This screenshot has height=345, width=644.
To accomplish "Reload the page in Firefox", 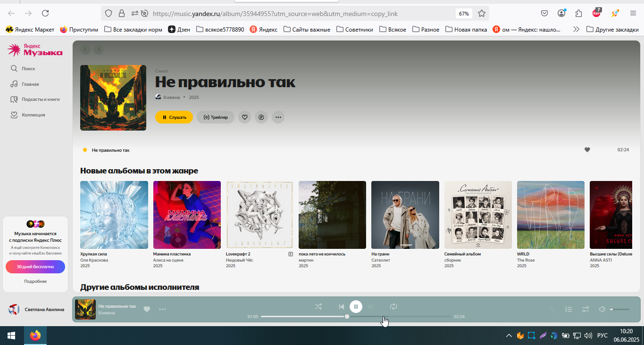I will point(45,13).
